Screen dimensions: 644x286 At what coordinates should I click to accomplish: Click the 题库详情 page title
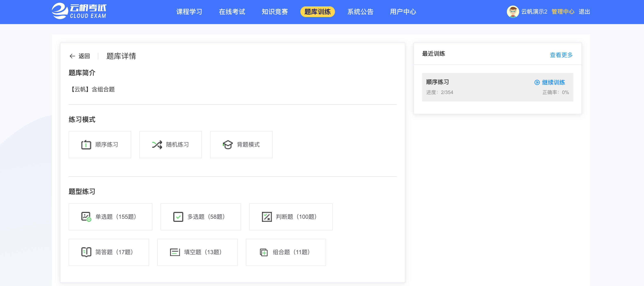[x=121, y=56]
